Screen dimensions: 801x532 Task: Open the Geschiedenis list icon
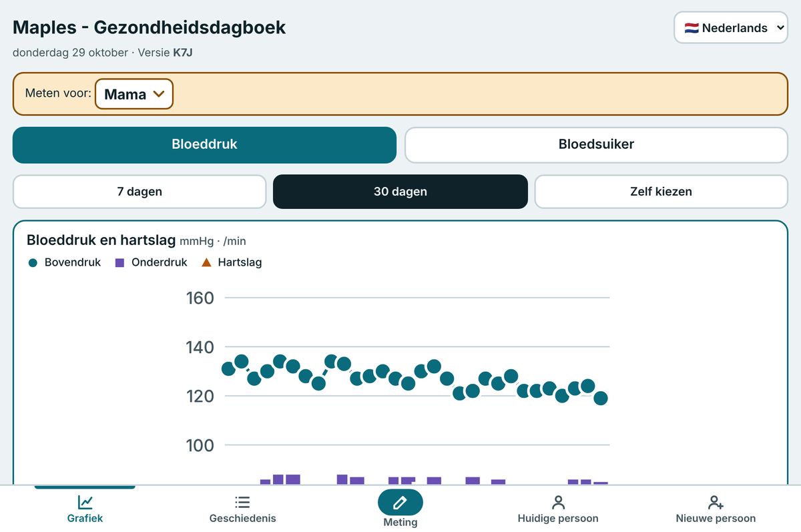[x=242, y=502]
